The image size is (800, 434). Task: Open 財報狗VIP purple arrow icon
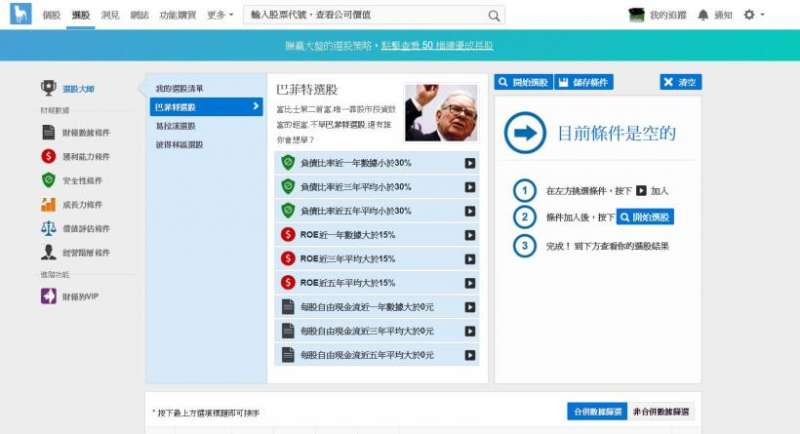(48, 296)
